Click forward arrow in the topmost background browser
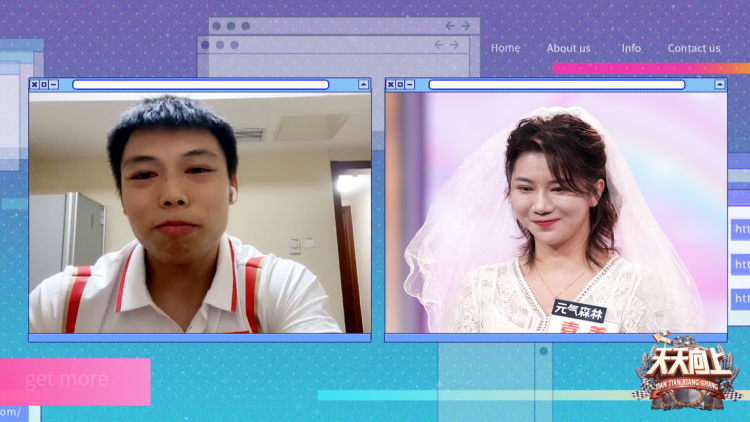The height and width of the screenshot is (422, 750). pyautogui.click(x=465, y=26)
